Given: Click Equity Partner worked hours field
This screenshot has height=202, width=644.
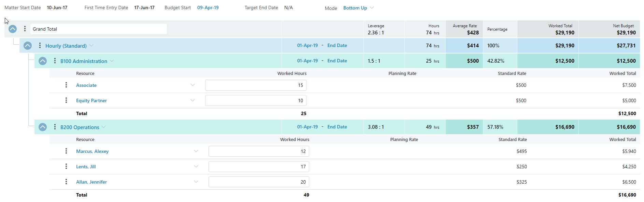Looking at the screenshot, I should click(x=256, y=100).
